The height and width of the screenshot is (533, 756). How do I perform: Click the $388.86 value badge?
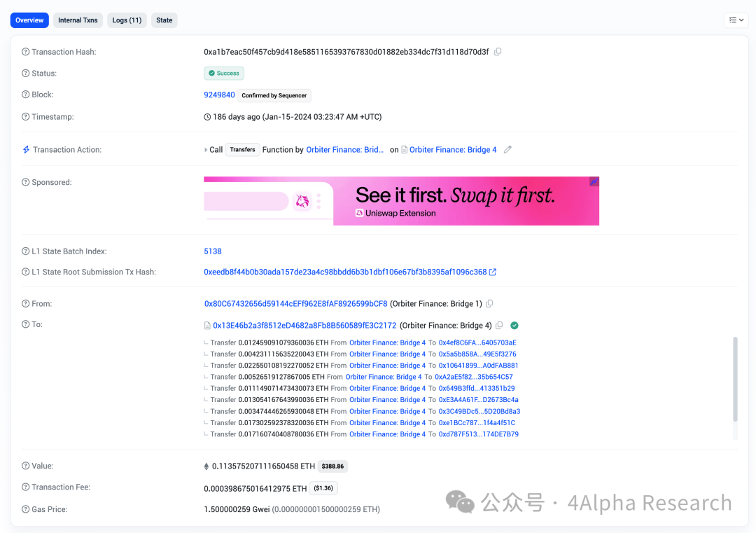(332, 466)
